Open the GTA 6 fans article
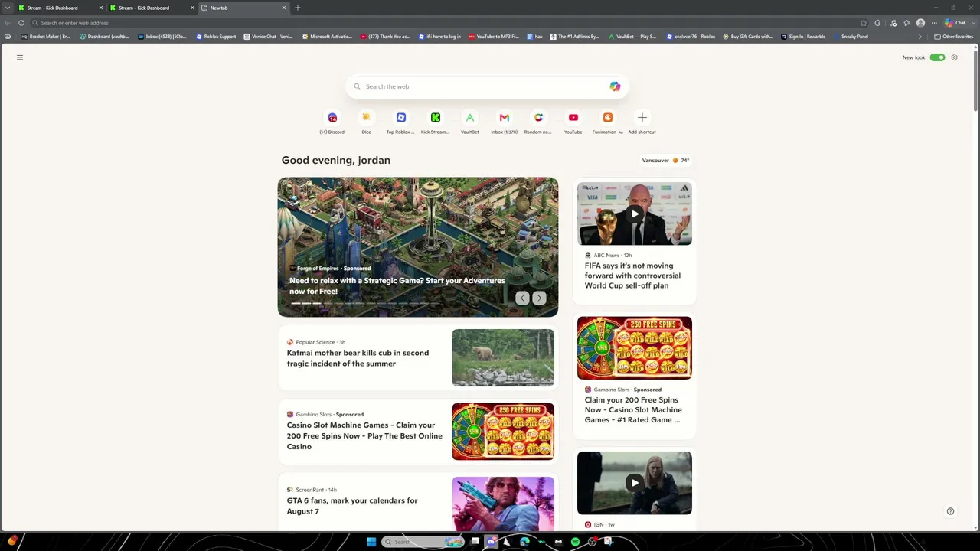The image size is (980, 551). 352,506
